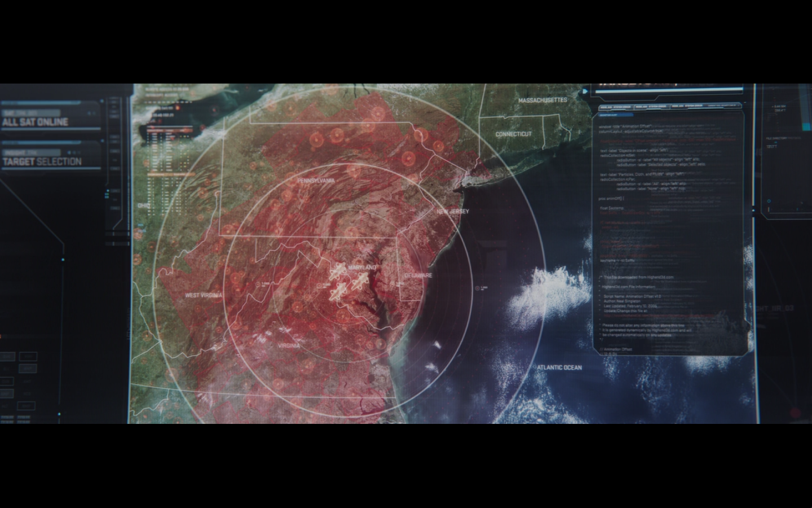Click the range marker icon over the ocean
The height and width of the screenshot is (508, 812).
point(478,288)
